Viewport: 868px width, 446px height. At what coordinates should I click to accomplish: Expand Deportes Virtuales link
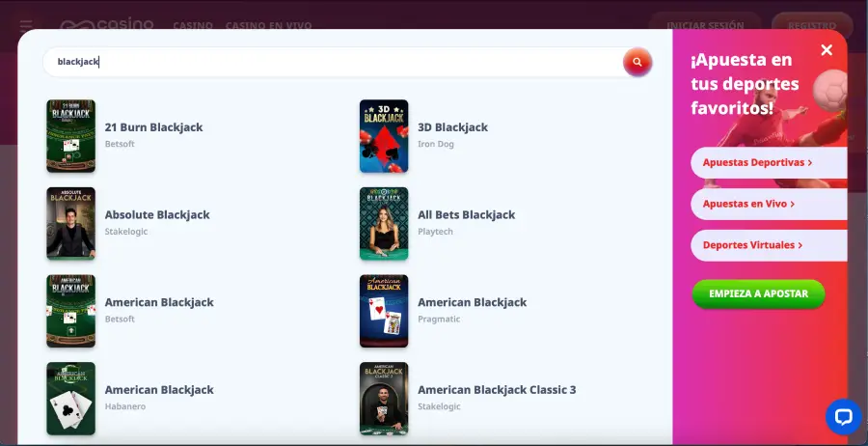click(752, 245)
